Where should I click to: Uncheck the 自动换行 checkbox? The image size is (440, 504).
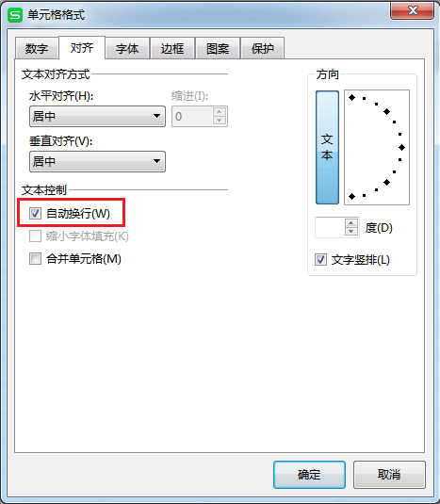[x=35, y=213]
